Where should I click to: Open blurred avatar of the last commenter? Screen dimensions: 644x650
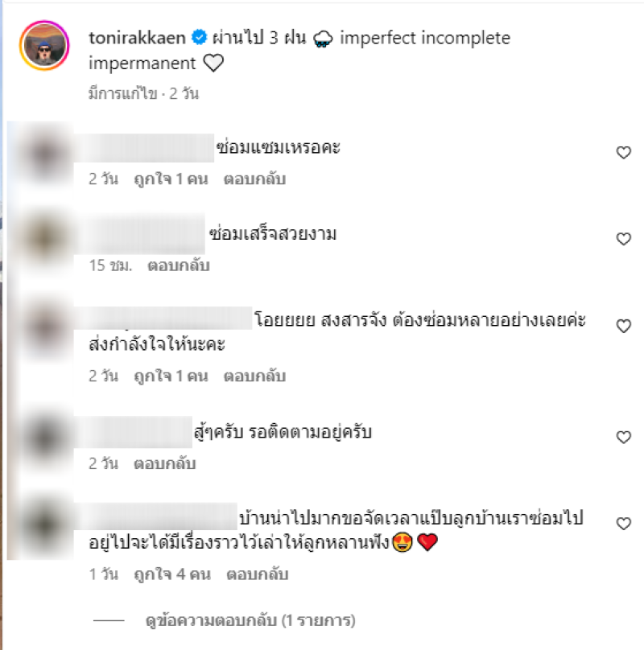(45, 524)
